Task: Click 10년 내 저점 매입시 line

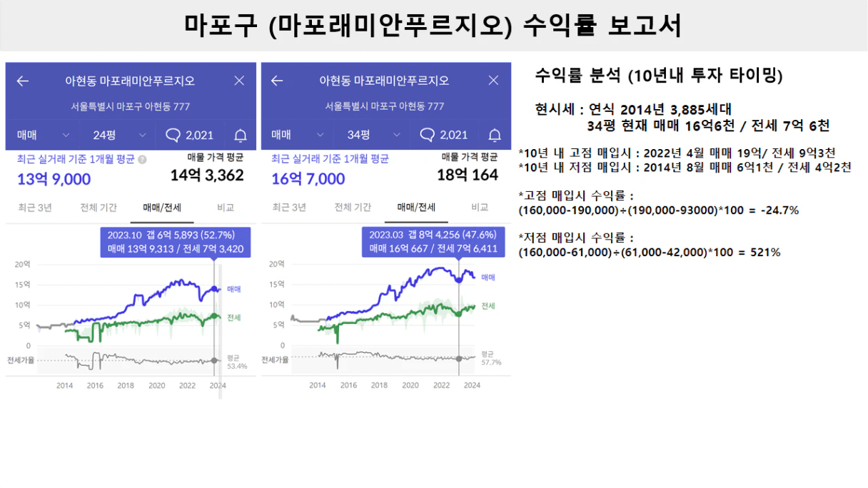Action: pos(685,168)
